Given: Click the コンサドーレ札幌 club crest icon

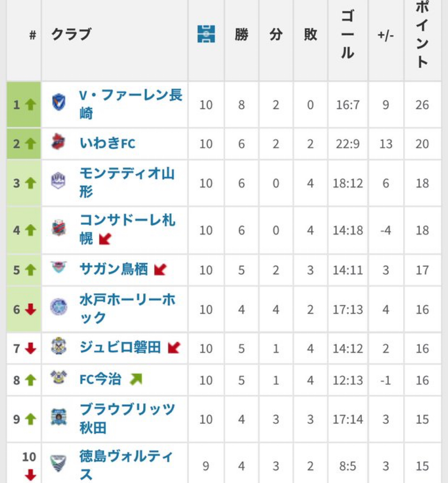Looking at the screenshot, I should point(59,228).
